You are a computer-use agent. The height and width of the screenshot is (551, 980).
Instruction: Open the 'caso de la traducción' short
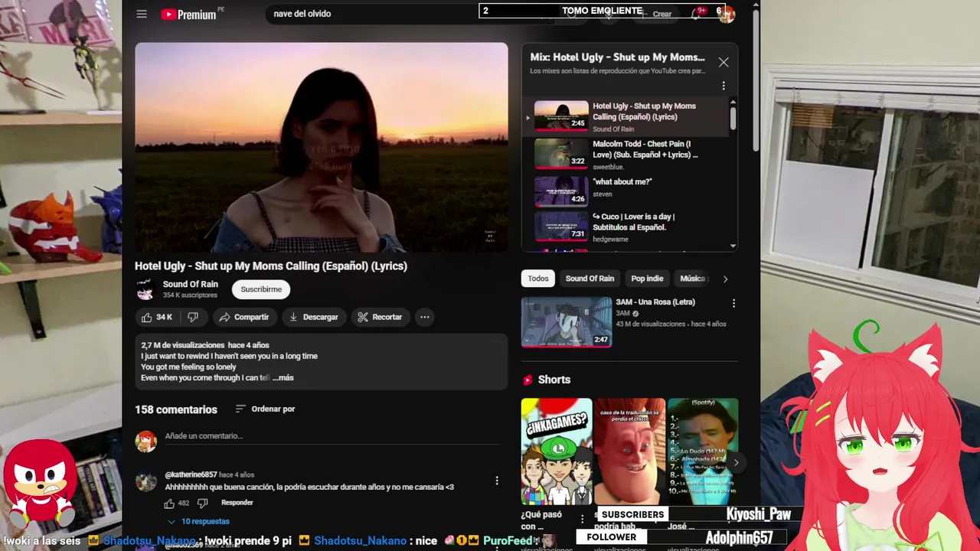coord(630,452)
